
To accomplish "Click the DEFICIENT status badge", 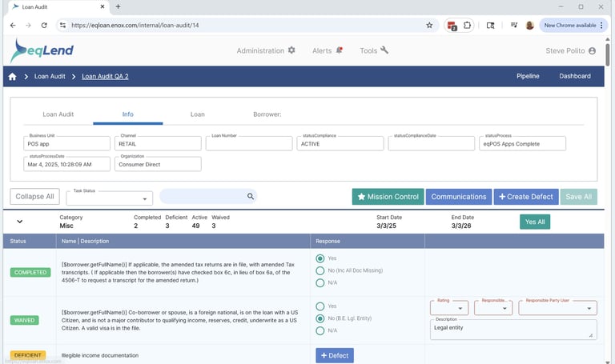I will click(27, 355).
